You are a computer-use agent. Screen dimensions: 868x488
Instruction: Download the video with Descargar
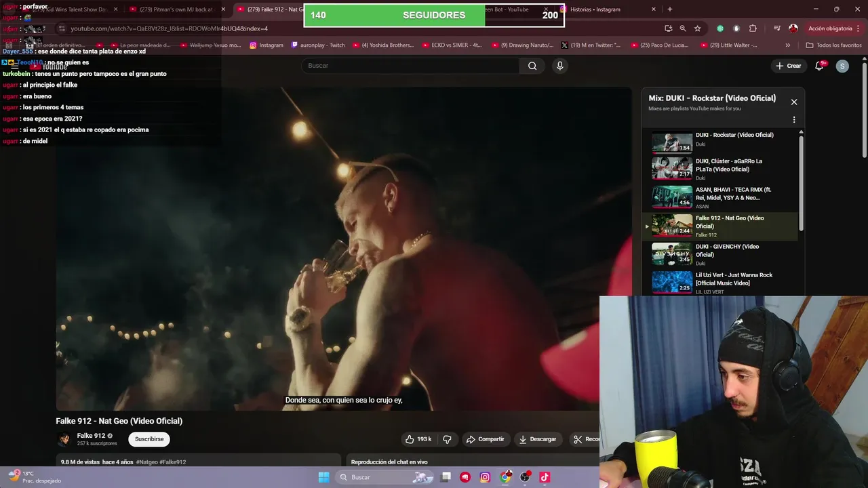point(538,439)
